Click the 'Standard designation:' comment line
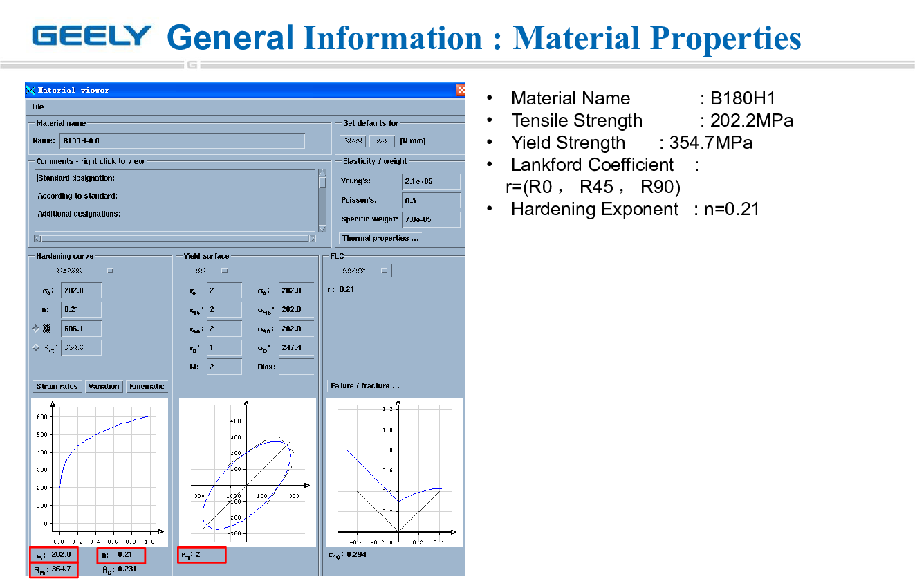Screen dimensions: 915x588 pos(76,178)
